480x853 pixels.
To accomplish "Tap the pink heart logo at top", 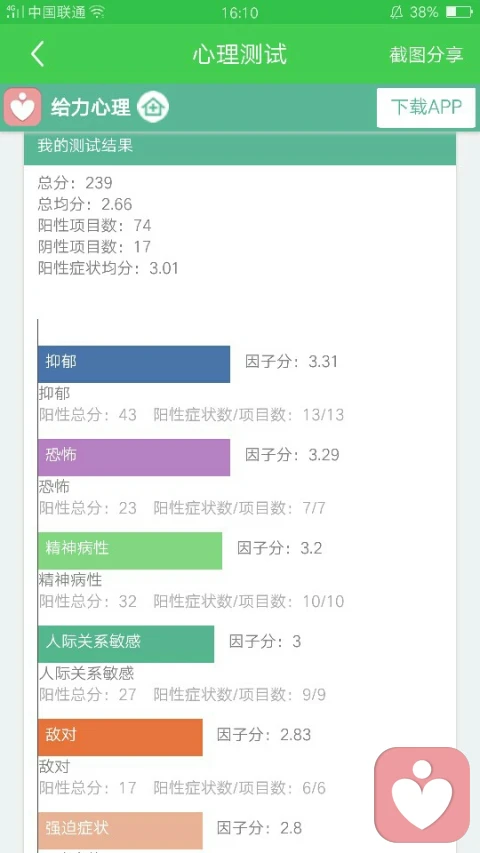I will 22,107.
